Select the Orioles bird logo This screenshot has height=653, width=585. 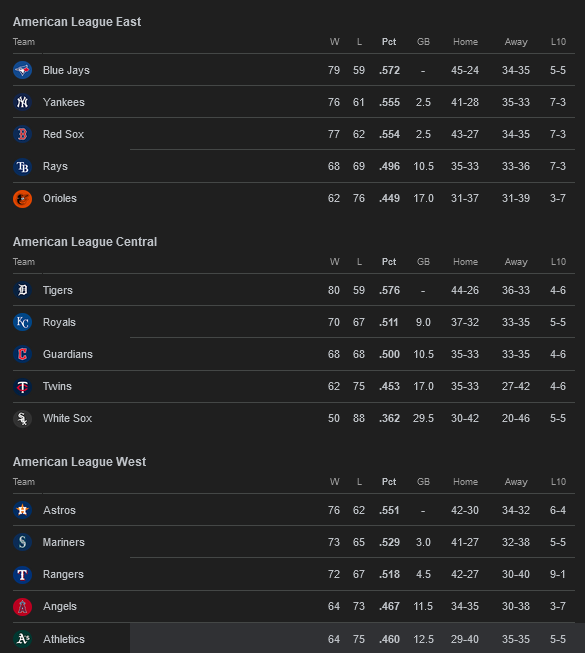click(22, 199)
